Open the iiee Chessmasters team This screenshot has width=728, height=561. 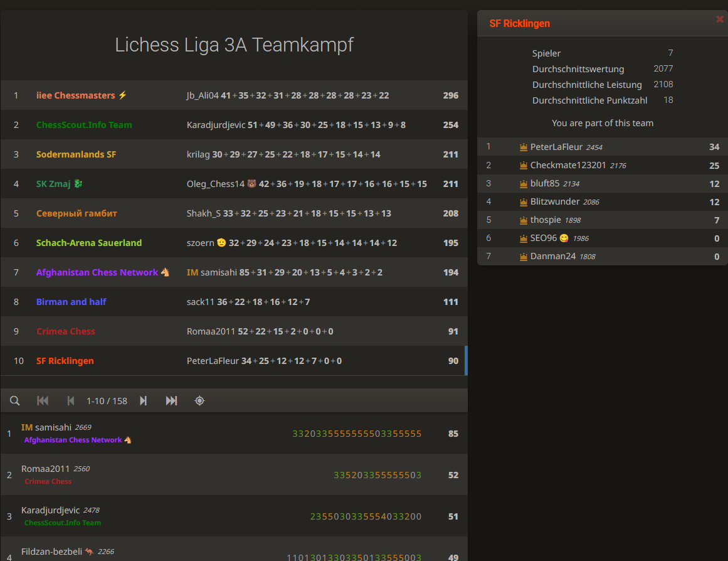pos(76,95)
